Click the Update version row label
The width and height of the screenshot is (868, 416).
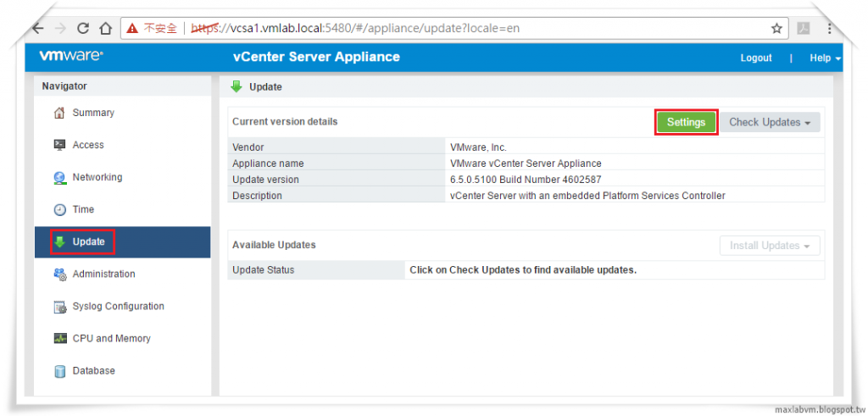(265, 180)
